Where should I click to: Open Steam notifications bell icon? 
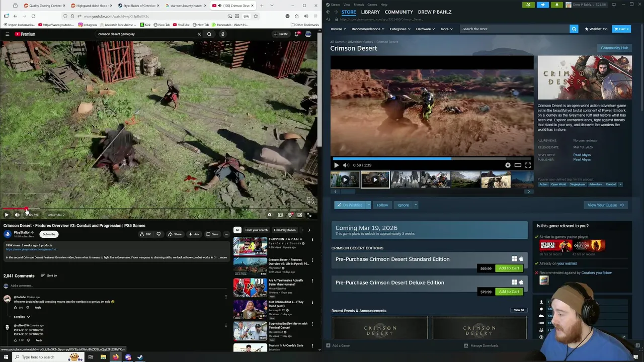(x=556, y=5)
